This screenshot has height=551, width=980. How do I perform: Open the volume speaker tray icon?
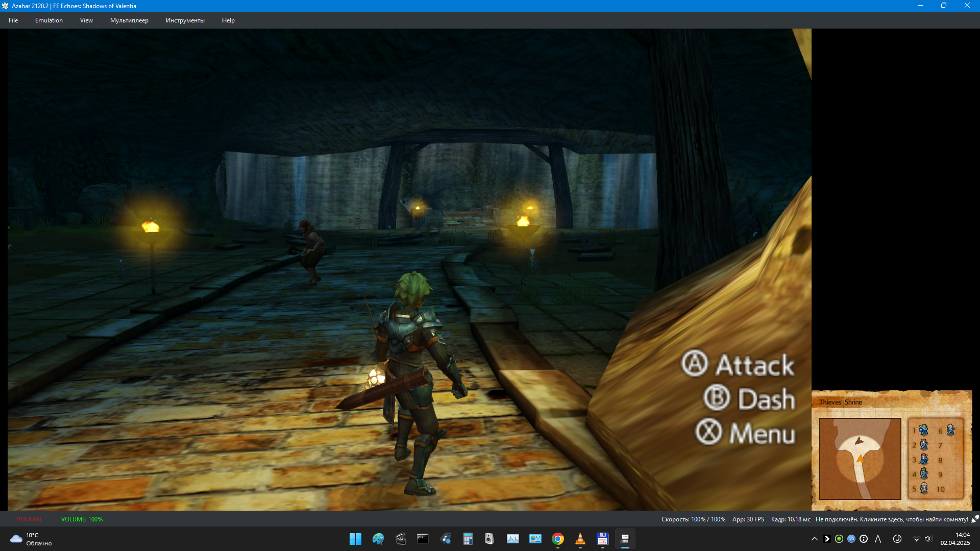(x=928, y=539)
